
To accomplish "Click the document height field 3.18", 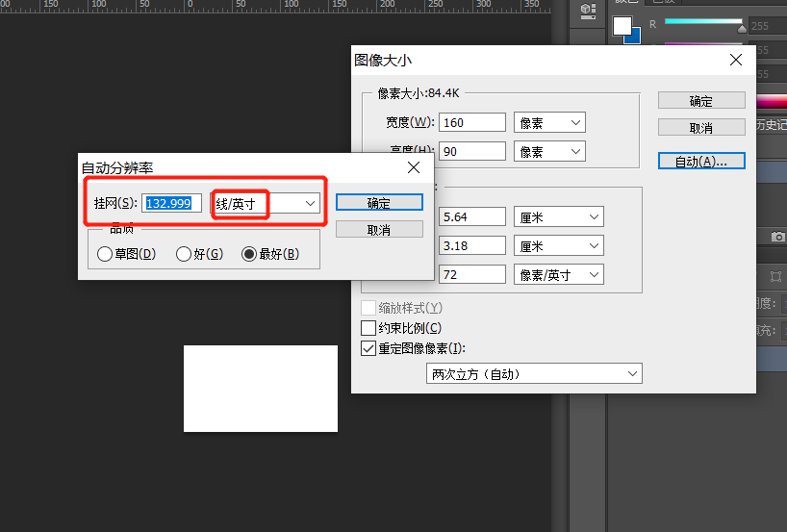I will coord(471,246).
